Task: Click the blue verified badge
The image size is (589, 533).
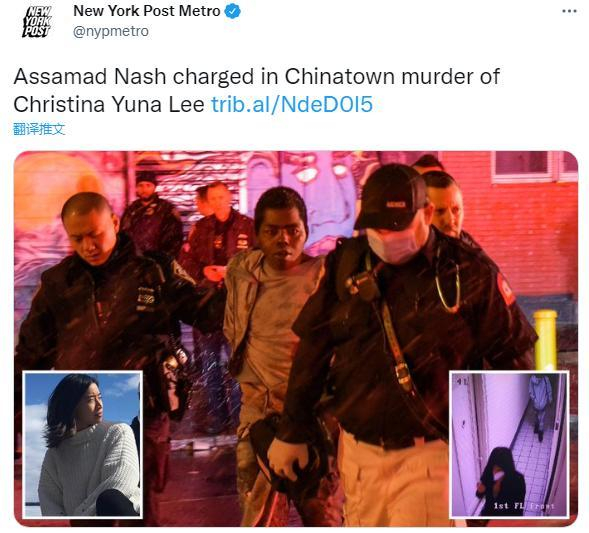Action: coord(233,11)
